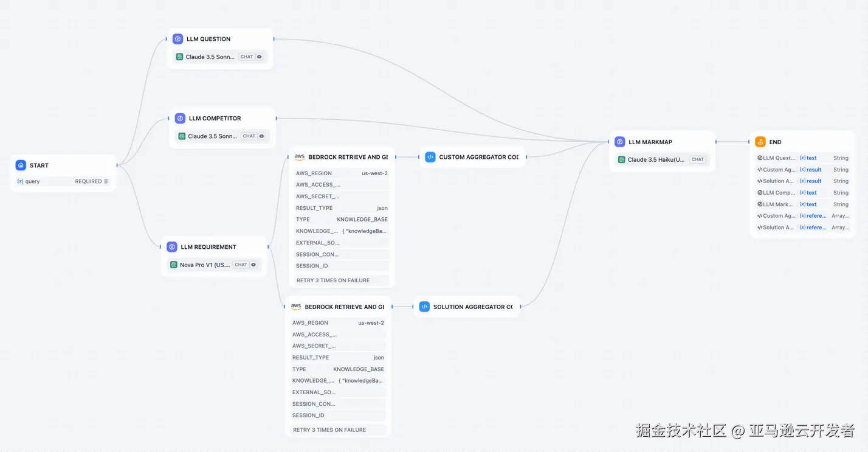Screen dimensions: 868x452
Task: Click RETRY 3 TIMES in upper Bedrock node
Action: [x=341, y=280]
